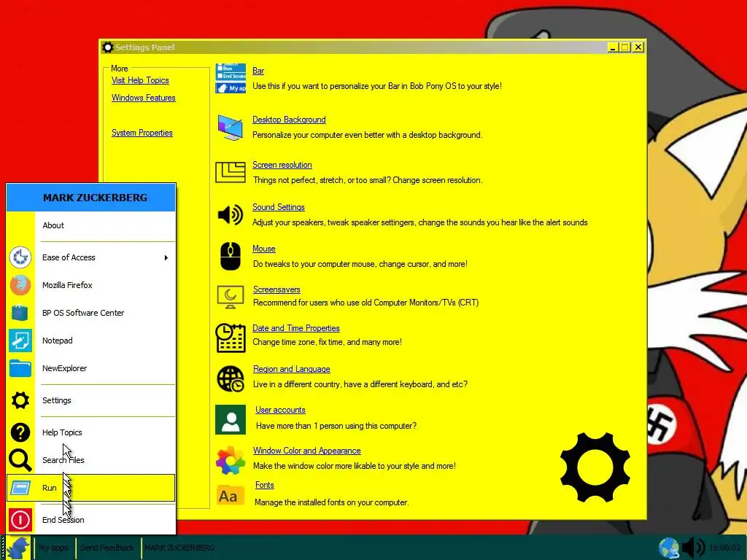The image size is (747, 560).
Task: Open the Fonts link
Action: click(x=264, y=485)
